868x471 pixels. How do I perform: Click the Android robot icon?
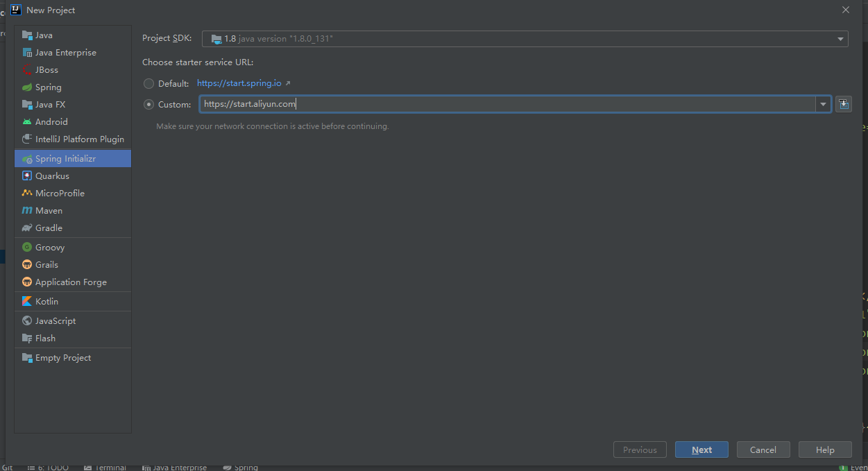tap(27, 121)
